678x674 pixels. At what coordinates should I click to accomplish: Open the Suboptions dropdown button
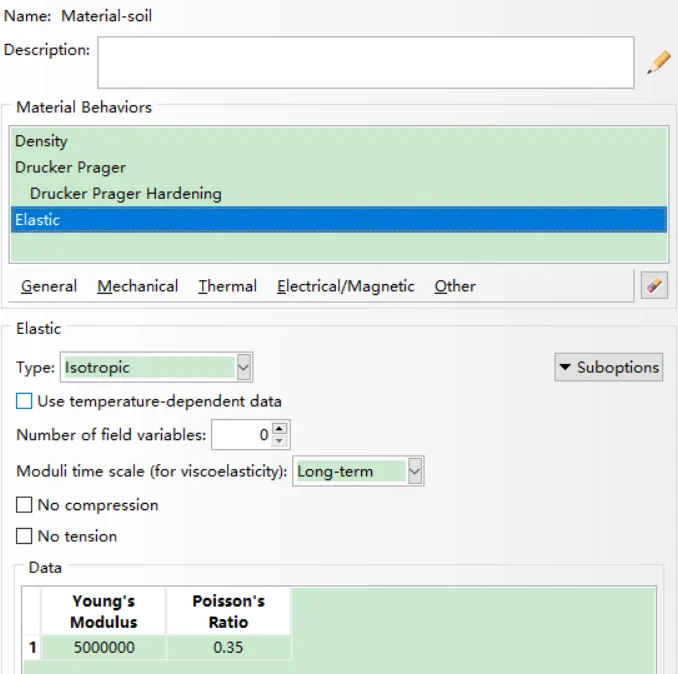[608, 367]
